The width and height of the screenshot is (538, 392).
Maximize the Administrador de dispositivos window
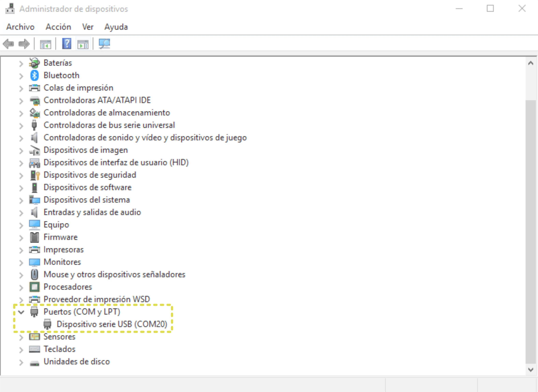[x=490, y=9]
